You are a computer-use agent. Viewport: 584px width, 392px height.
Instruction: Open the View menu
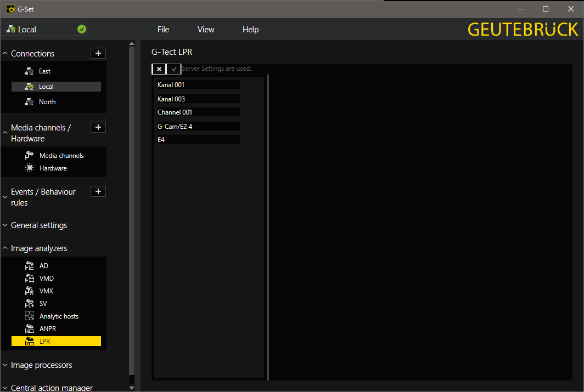[x=206, y=30]
